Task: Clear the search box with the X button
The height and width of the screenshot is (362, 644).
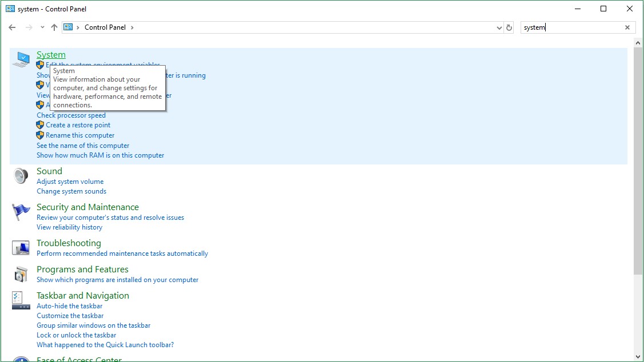Action: [627, 27]
